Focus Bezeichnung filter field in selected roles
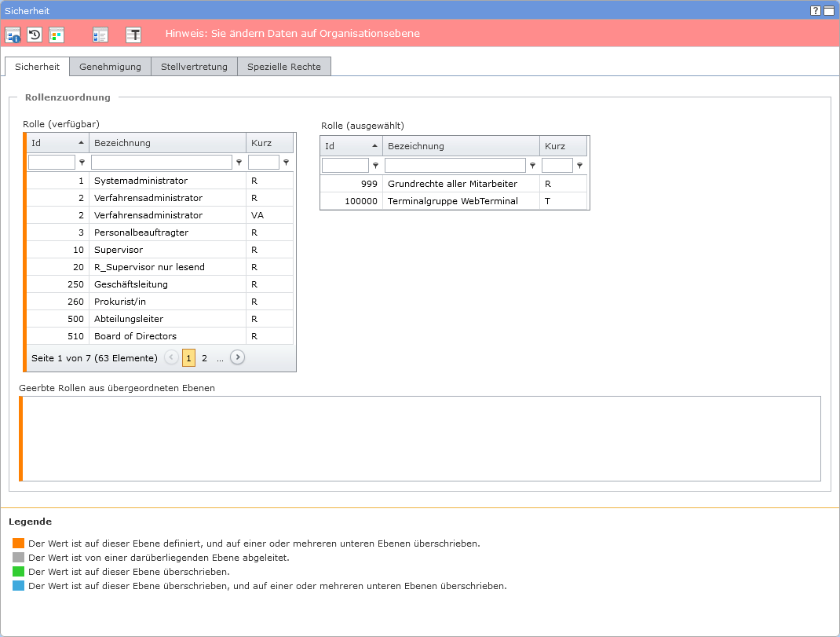The image size is (840, 637). pos(455,166)
